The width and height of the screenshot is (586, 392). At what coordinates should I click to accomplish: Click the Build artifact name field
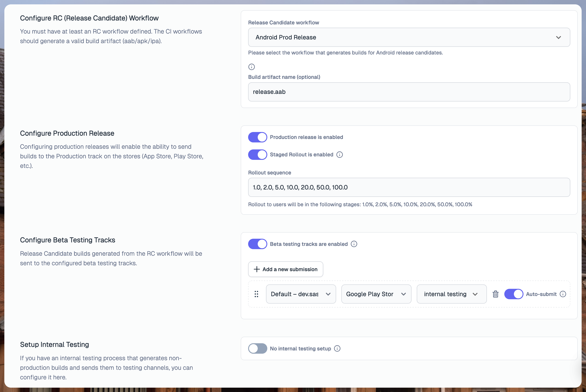point(409,92)
